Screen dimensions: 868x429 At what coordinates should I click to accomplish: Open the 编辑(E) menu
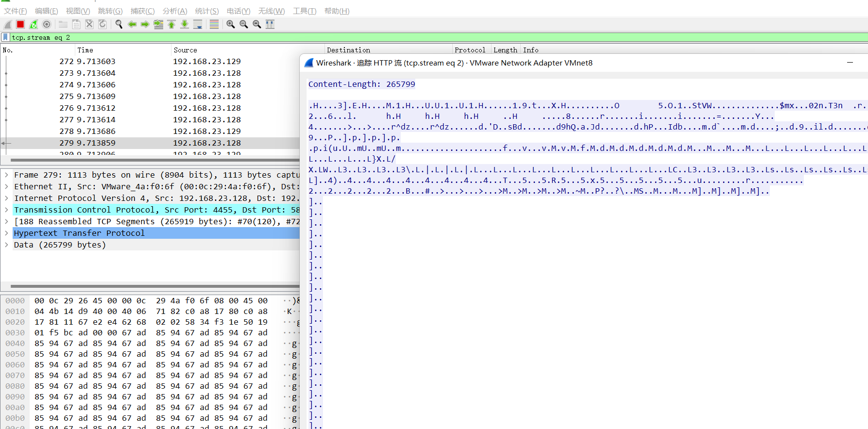coord(47,11)
